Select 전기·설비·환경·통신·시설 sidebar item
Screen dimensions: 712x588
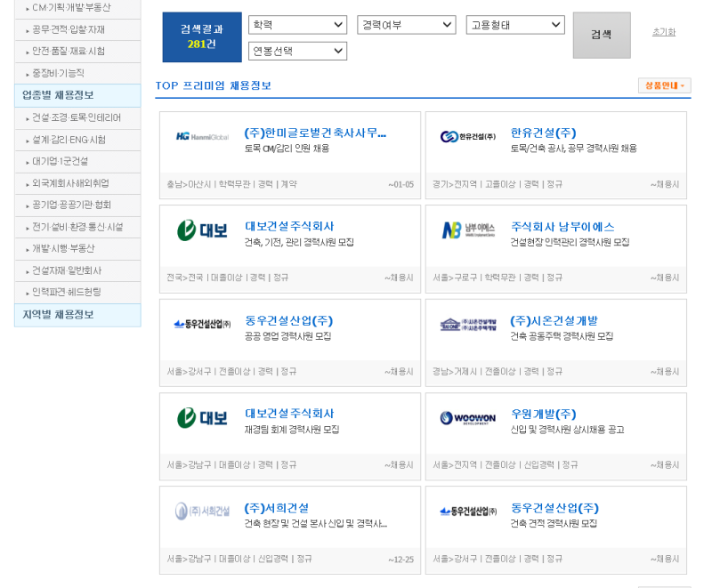click(77, 227)
